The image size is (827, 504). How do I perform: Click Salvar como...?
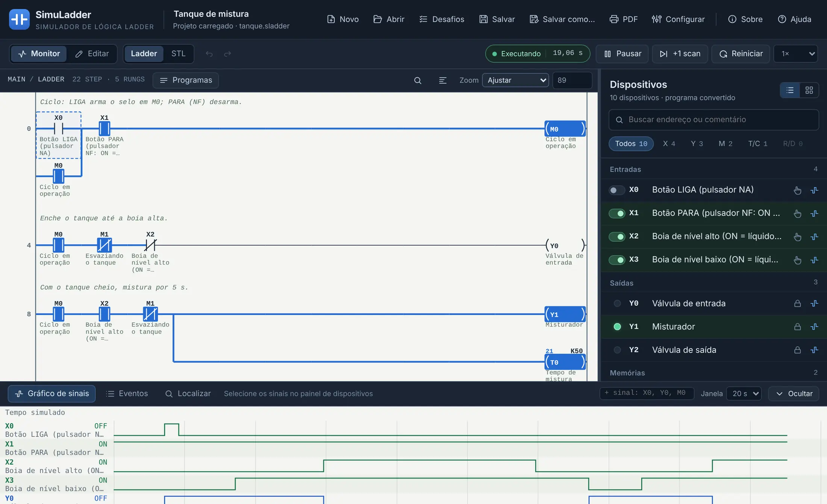562,19
